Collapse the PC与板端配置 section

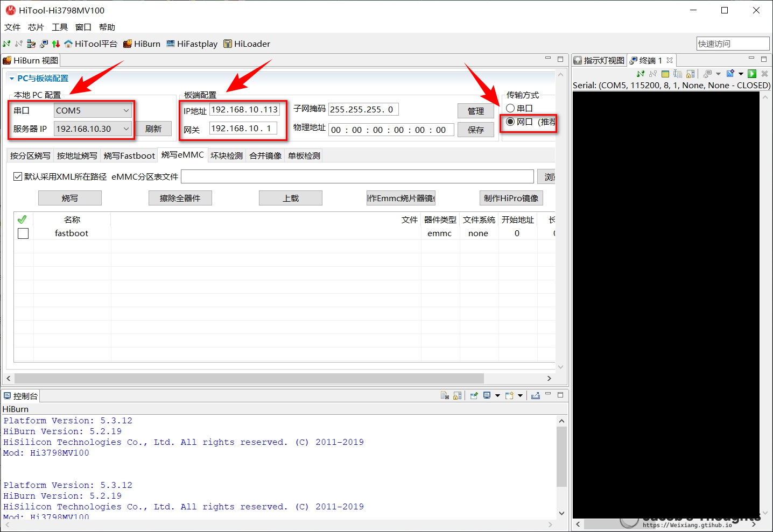[x=12, y=79]
